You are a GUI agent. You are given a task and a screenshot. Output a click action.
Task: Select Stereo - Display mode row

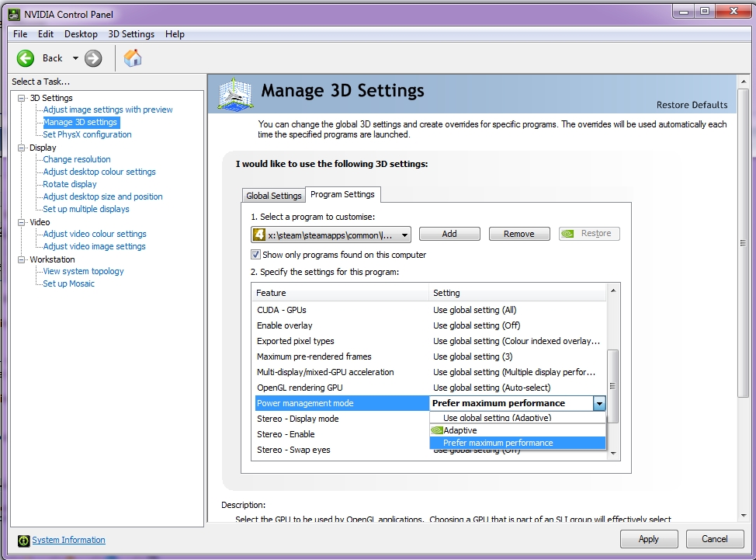coord(342,419)
